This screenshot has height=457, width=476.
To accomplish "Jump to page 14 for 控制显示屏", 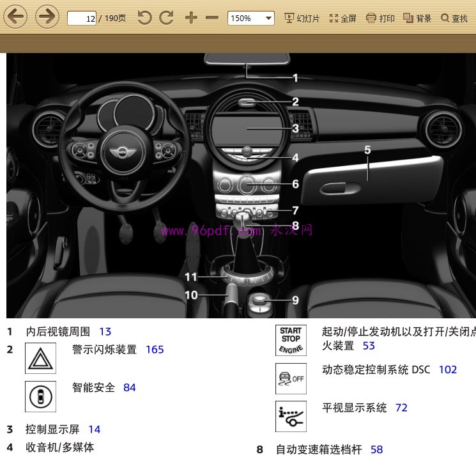I will pos(95,430).
